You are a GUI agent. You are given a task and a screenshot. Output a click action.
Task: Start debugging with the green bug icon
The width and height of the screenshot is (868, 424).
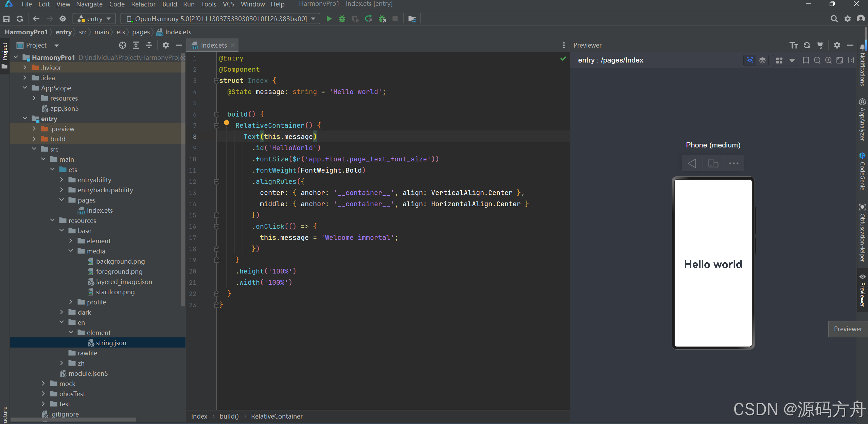click(342, 19)
